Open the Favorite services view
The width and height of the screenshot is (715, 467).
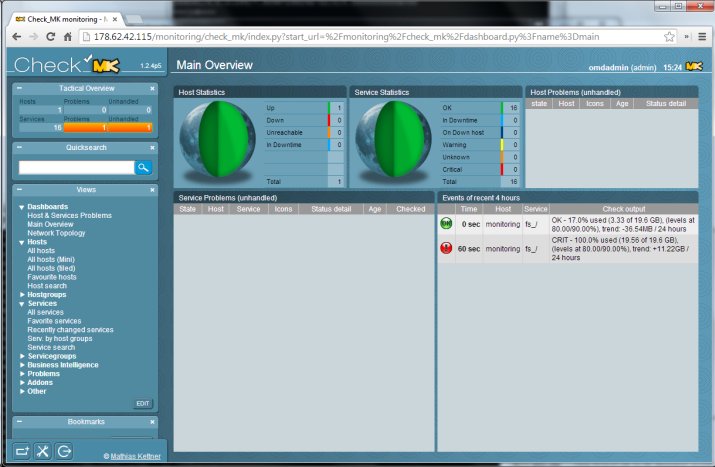pyautogui.click(x=54, y=321)
